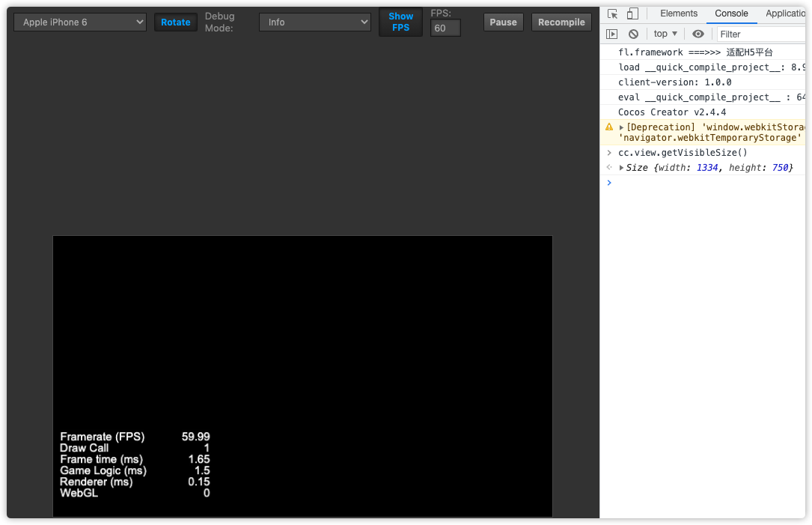Toggle the device toolbar icon
This screenshot has height=525, width=812.
coord(632,13)
